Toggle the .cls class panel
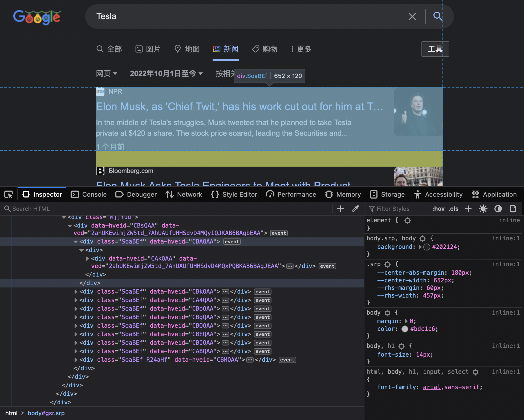The width and height of the screenshot is (524, 420). pyautogui.click(x=453, y=209)
